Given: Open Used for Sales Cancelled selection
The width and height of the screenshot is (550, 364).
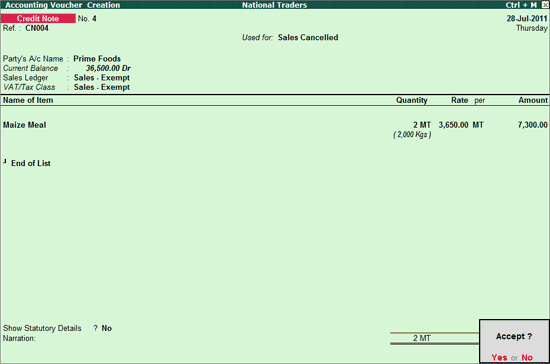Looking at the screenshot, I should pos(308,37).
